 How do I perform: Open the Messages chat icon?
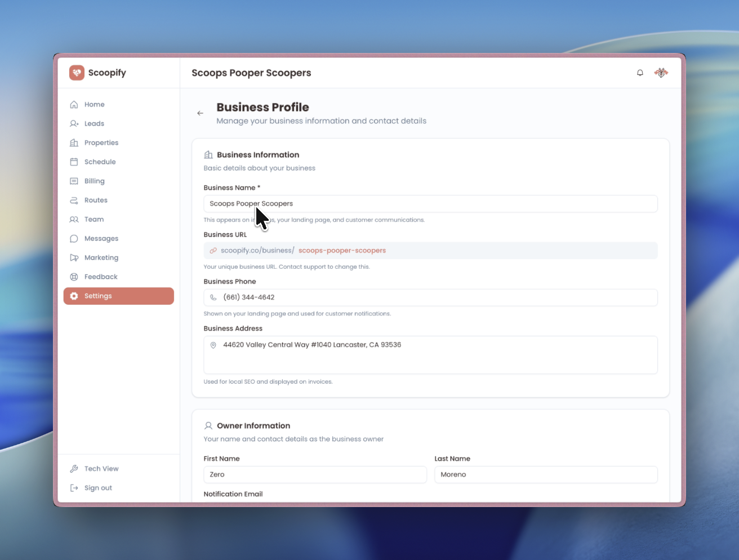(x=74, y=238)
